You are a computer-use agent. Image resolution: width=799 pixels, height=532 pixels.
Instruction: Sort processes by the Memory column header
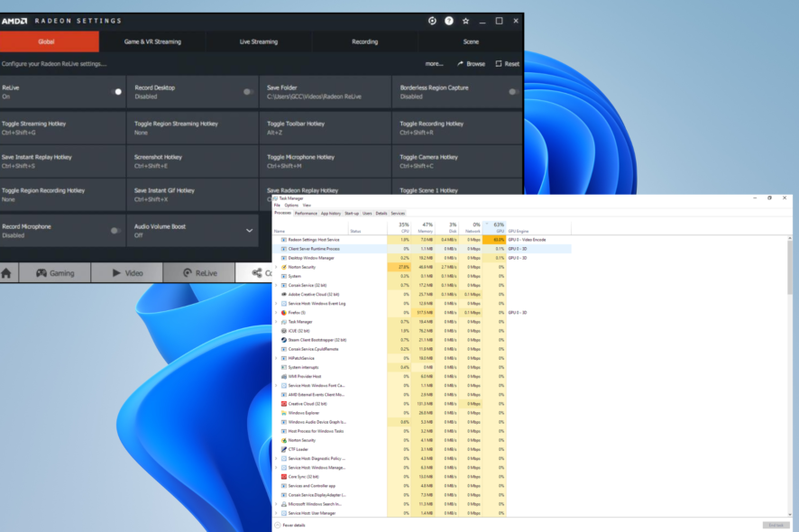(423, 228)
